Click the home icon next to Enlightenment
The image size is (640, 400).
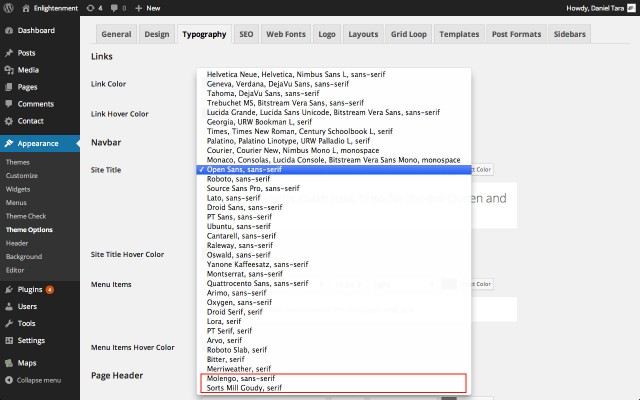click(26, 8)
